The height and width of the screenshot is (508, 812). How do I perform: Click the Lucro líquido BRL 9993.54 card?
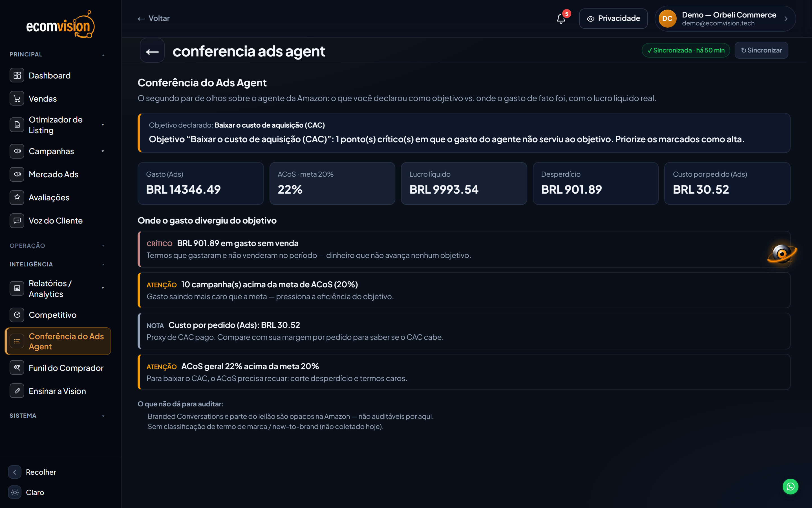pos(464,183)
